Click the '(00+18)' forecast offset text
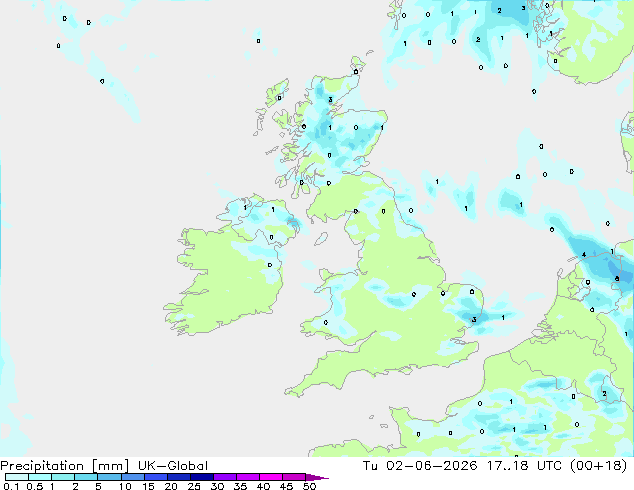Image resolution: width=634 pixels, height=490 pixels. coord(598,466)
